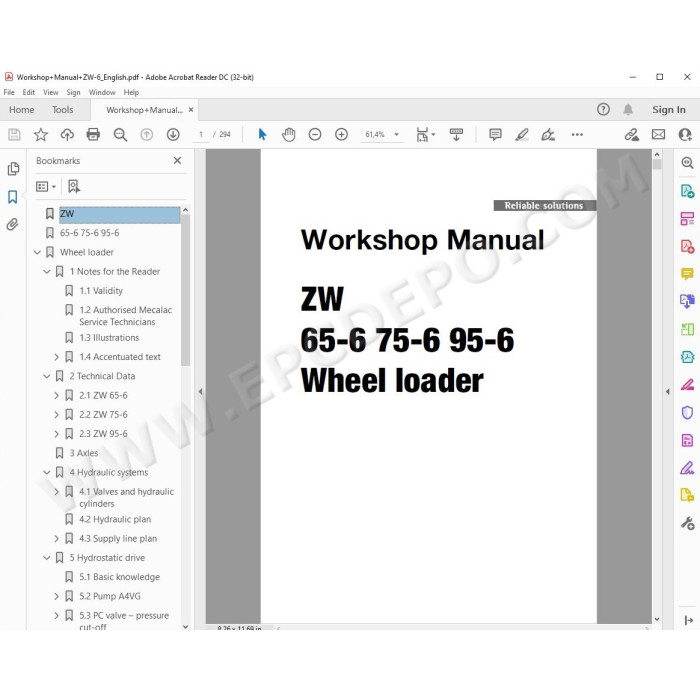Open attachments paperclip panel
Viewport: 700px width, 700px height.
tap(12, 224)
